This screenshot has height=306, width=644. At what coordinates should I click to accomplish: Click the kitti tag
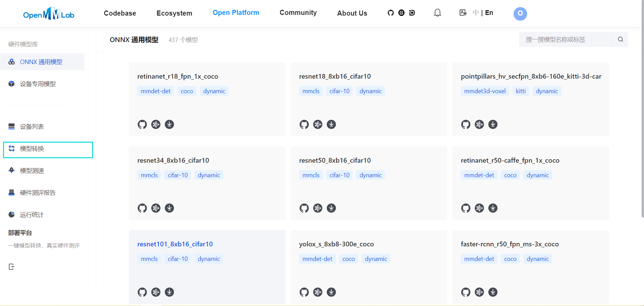(521, 91)
